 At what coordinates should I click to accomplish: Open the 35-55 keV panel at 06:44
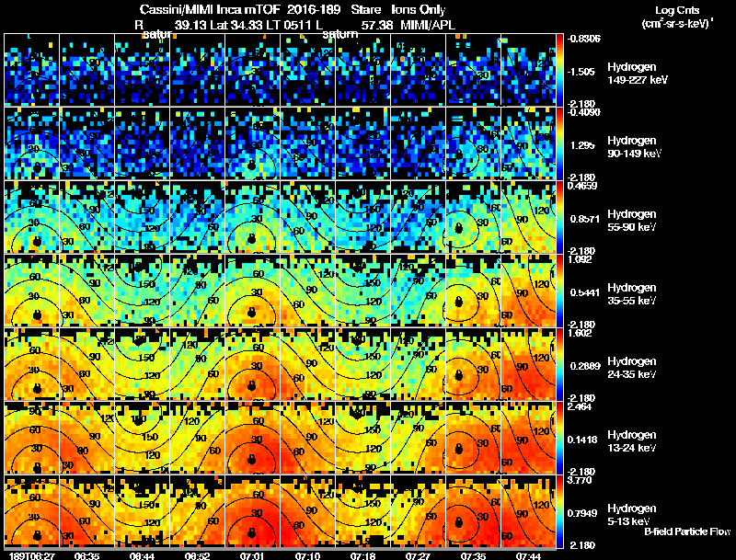(x=143, y=291)
